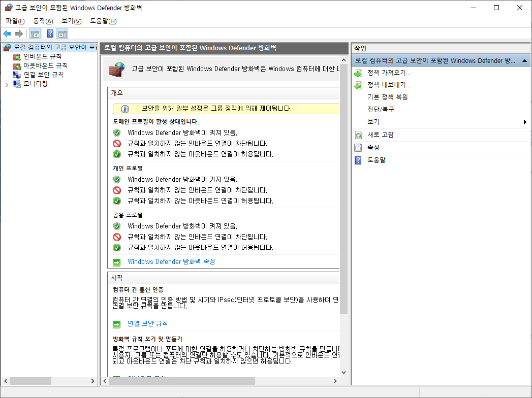Expand the 모니터링 tree node
The image size is (532, 398).
click(x=7, y=85)
